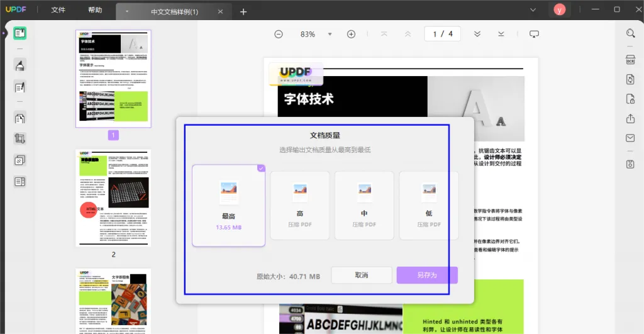This screenshot has height=334, width=644.
Task: Switch to the 中文文档样例(1) tab
Action: click(174, 11)
